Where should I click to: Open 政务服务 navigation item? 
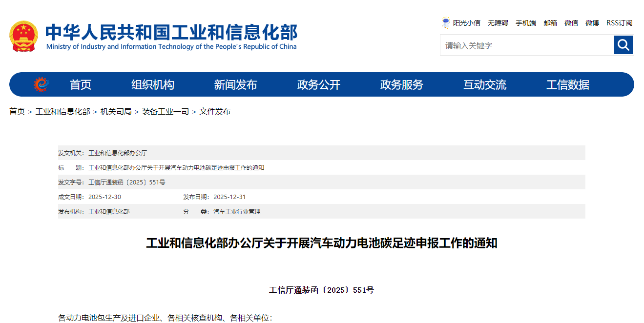(401, 84)
